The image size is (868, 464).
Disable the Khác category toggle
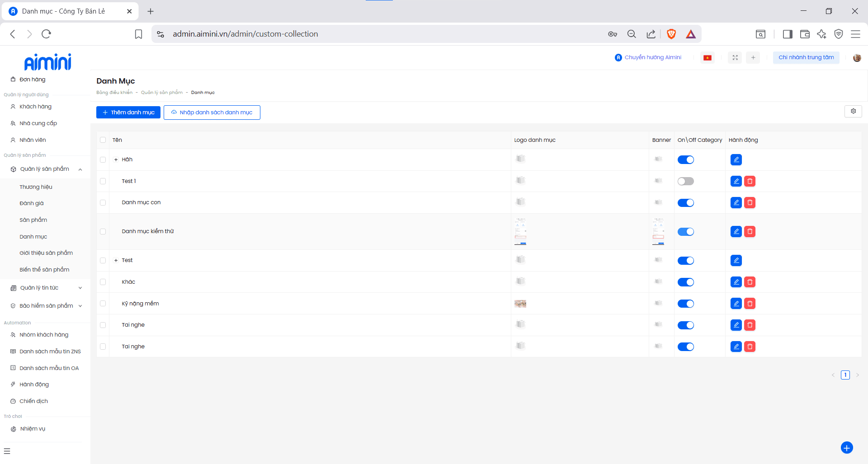tap(685, 282)
